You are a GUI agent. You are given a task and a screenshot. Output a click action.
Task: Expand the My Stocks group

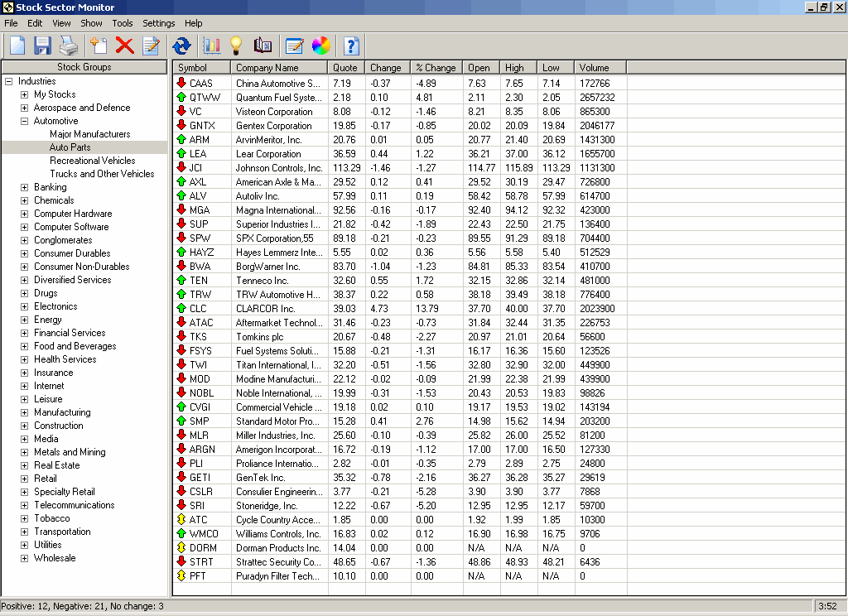25,94
